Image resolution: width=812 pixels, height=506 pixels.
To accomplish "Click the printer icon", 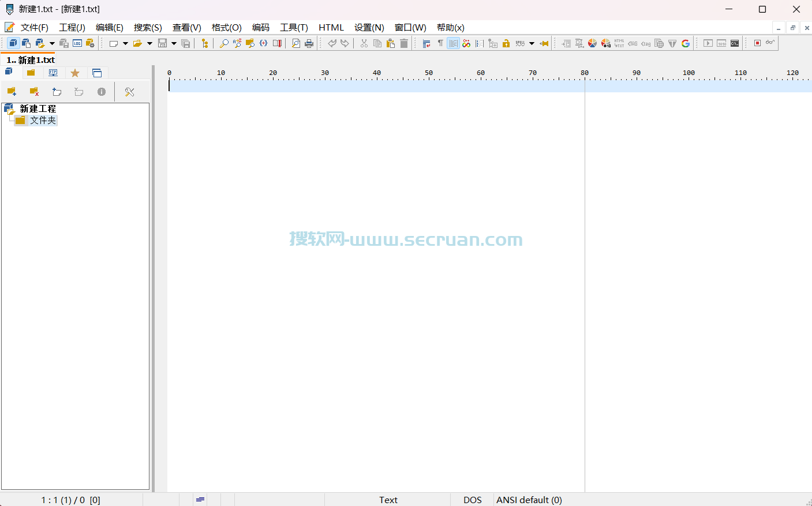I will (309, 43).
